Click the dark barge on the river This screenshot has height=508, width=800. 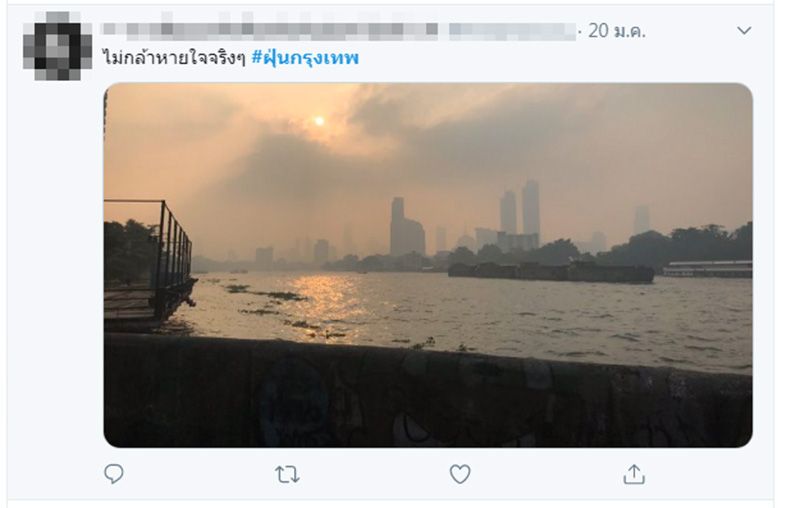point(551,272)
